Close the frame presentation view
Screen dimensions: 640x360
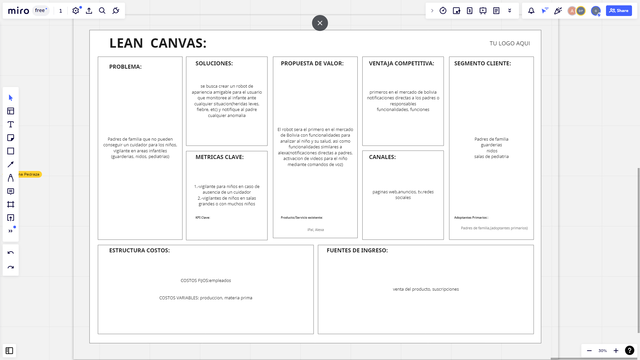coord(320,23)
